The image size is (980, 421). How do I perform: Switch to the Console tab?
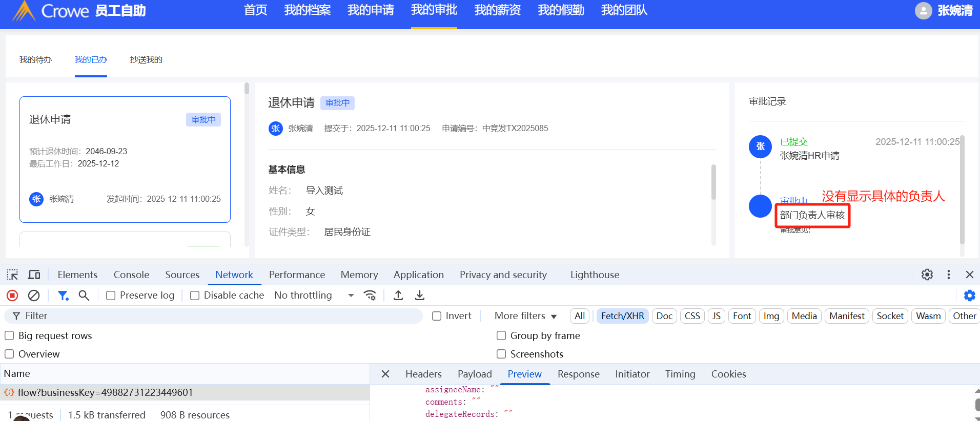[131, 275]
